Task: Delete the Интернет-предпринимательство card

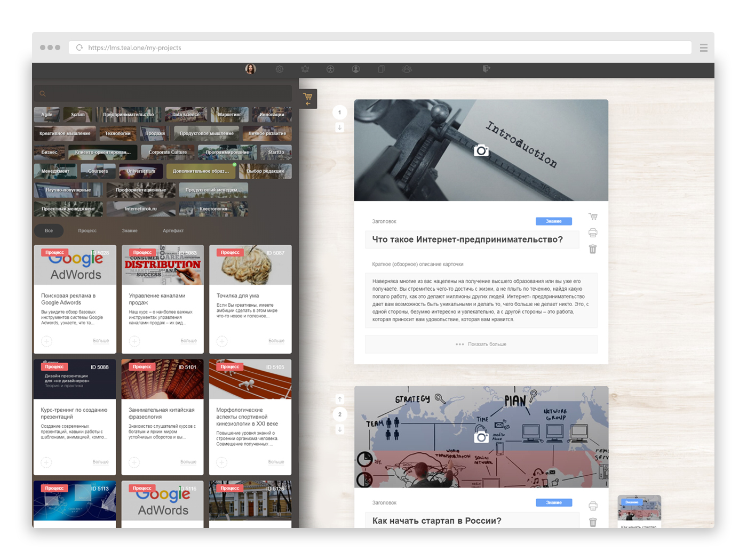Action: tap(593, 249)
